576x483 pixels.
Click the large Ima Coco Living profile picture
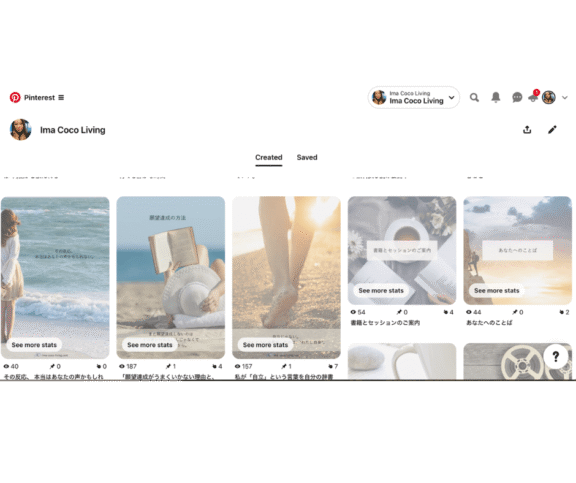[x=21, y=130]
